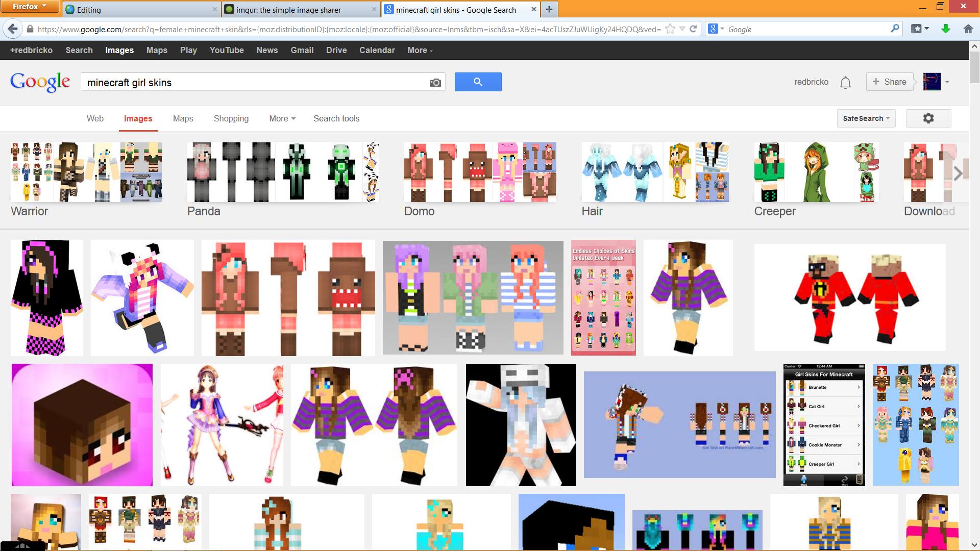Close the imgur tab
Viewport: 980px width, 551px height.
click(374, 9)
